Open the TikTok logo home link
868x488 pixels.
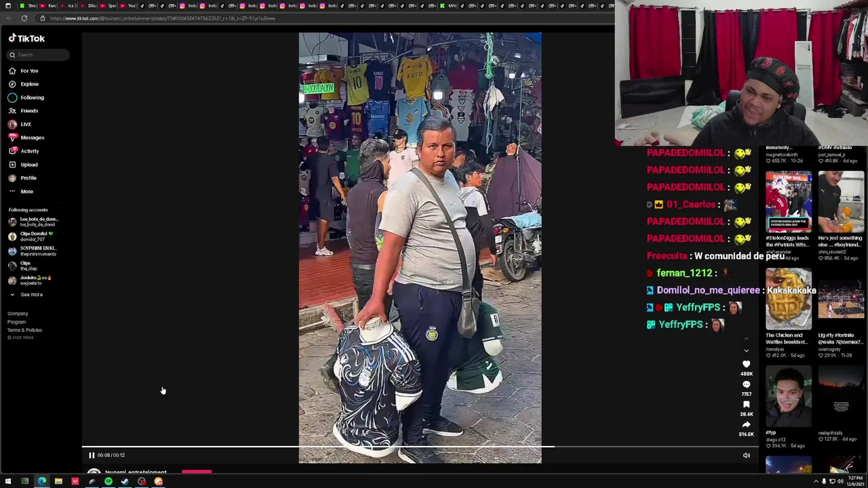(26, 39)
